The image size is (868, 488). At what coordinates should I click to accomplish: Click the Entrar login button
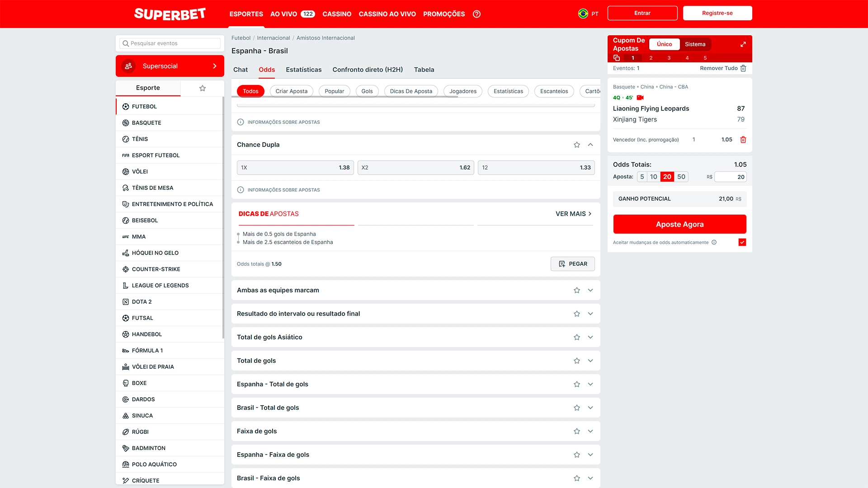(642, 13)
